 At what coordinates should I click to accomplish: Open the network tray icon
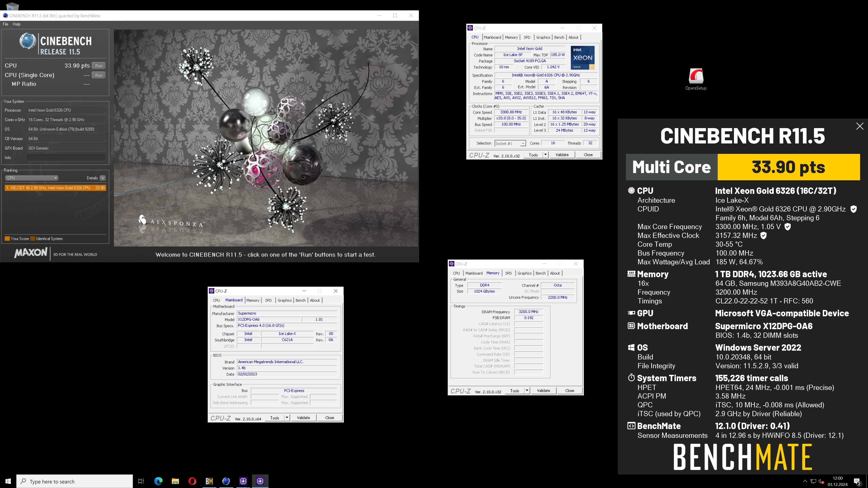(813, 481)
